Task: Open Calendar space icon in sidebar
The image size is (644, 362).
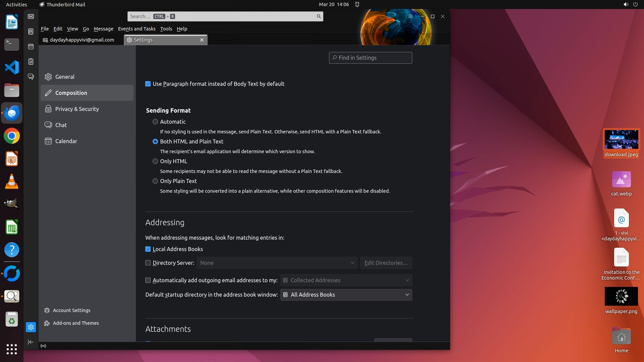Action: point(31,47)
